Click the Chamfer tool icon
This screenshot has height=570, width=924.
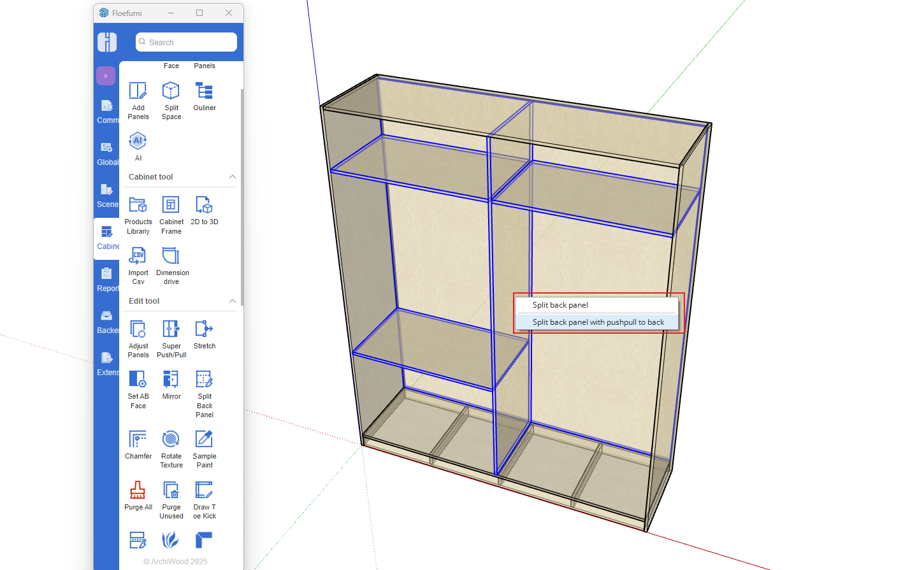(138, 445)
